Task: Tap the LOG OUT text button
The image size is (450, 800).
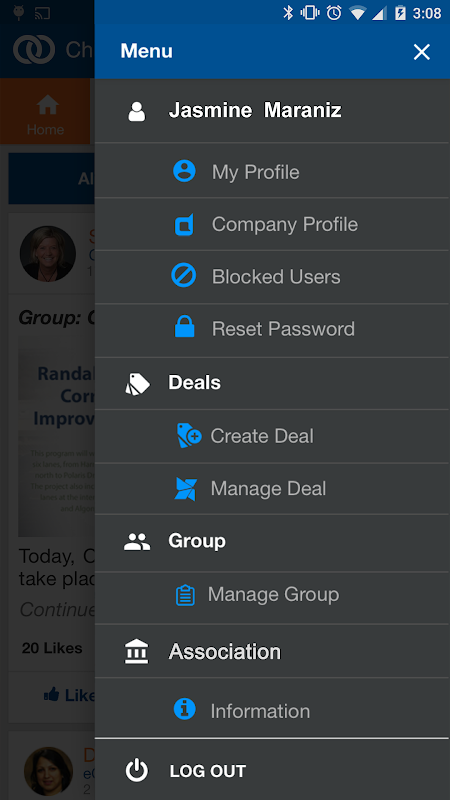Action: click(208, 771)
